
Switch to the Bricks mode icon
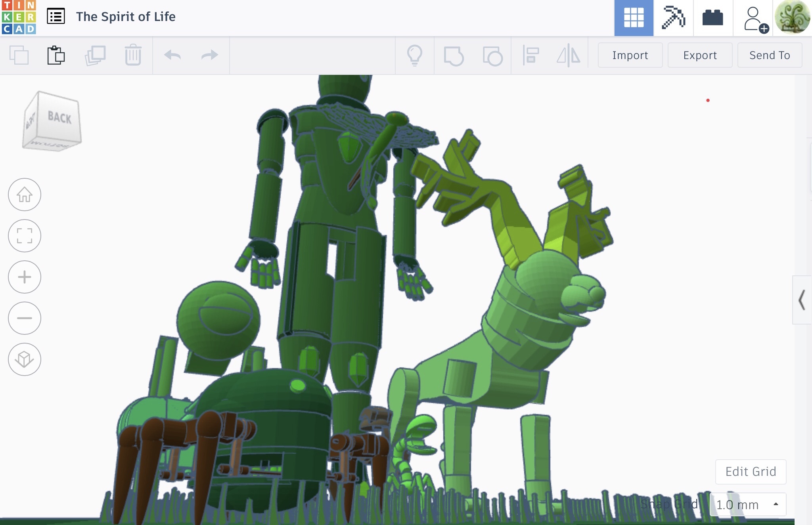(x=712, y=18)
